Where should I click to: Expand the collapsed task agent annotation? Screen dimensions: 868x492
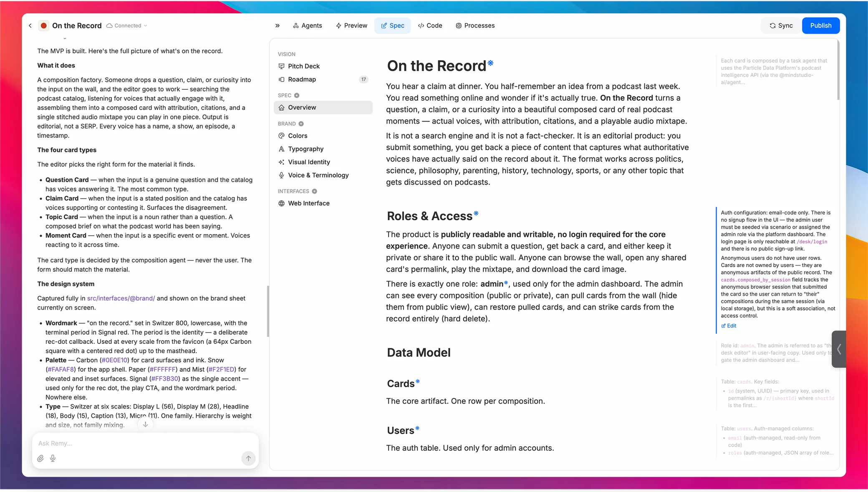coord(775,71)
